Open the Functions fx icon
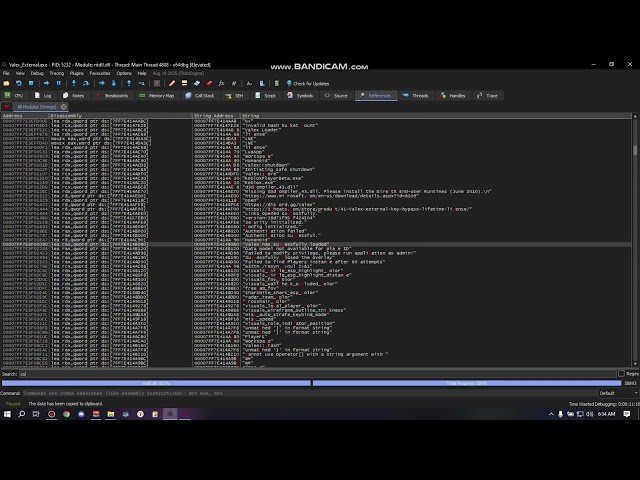This screenshot has width=640, height=480. (222, 83)
